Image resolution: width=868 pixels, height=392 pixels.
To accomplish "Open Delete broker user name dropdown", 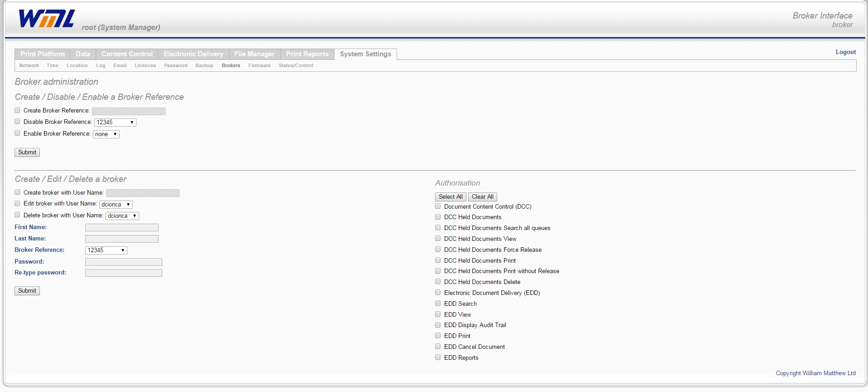I will 122,216.
